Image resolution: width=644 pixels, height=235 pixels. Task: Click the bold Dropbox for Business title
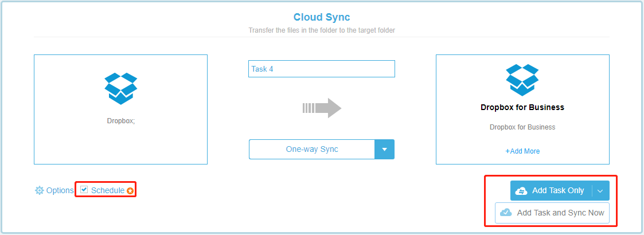[x=522, y=108]
